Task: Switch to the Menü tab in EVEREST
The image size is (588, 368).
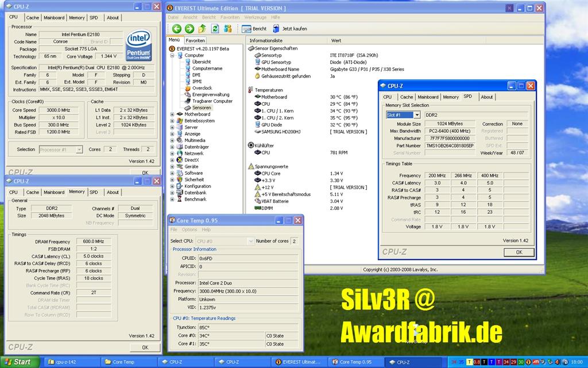Action: (x=174, y=40)
